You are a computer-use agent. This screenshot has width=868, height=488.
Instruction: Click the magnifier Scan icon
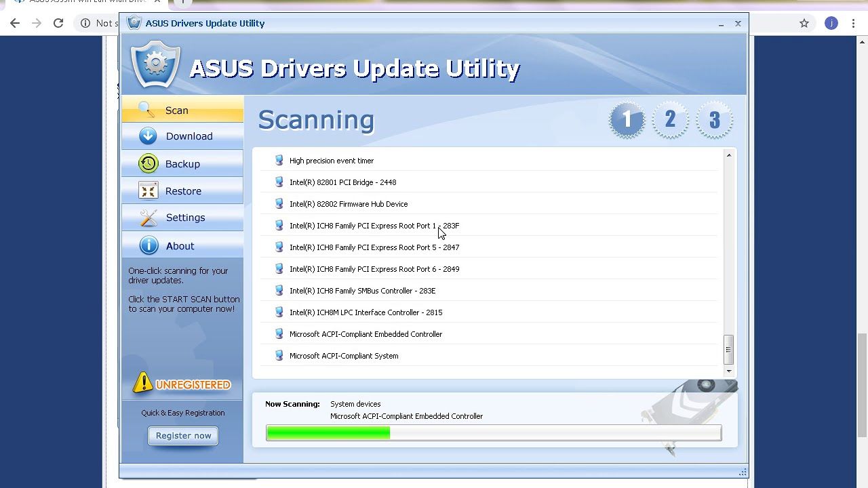(146, 109)
